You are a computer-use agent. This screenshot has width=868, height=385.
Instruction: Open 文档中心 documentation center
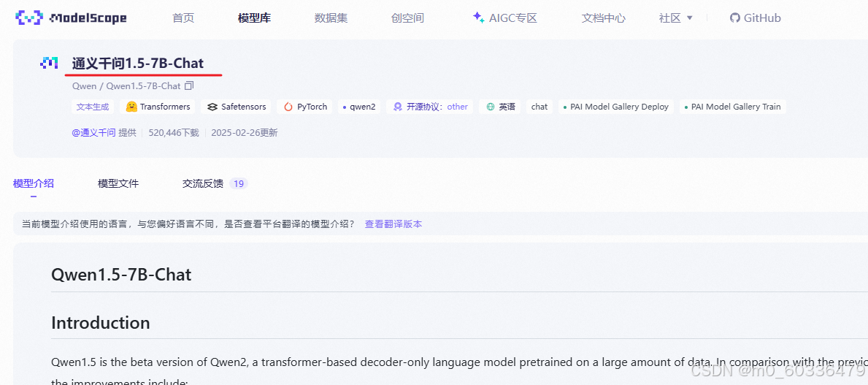[604, 18]
